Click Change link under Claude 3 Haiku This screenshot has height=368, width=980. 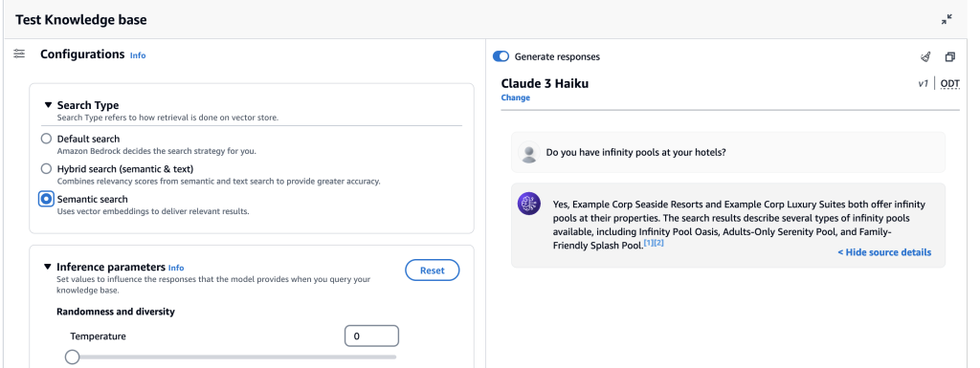click(516, 97)
